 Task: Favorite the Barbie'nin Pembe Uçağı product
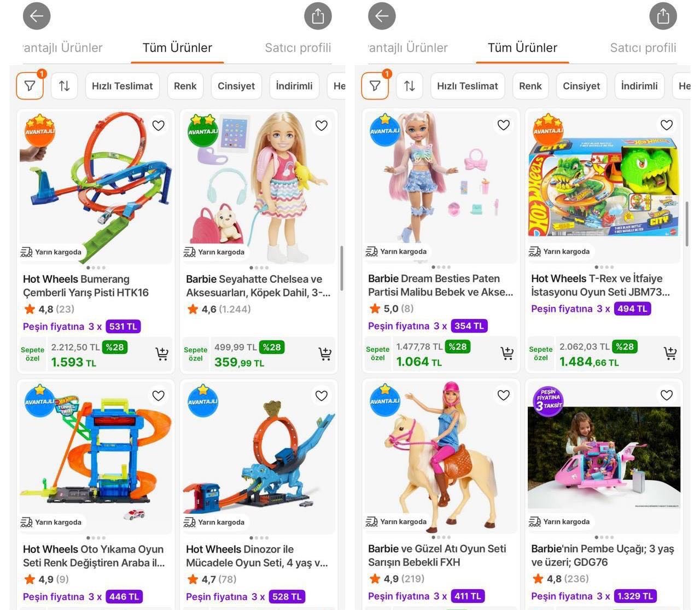tap(667, 395)
